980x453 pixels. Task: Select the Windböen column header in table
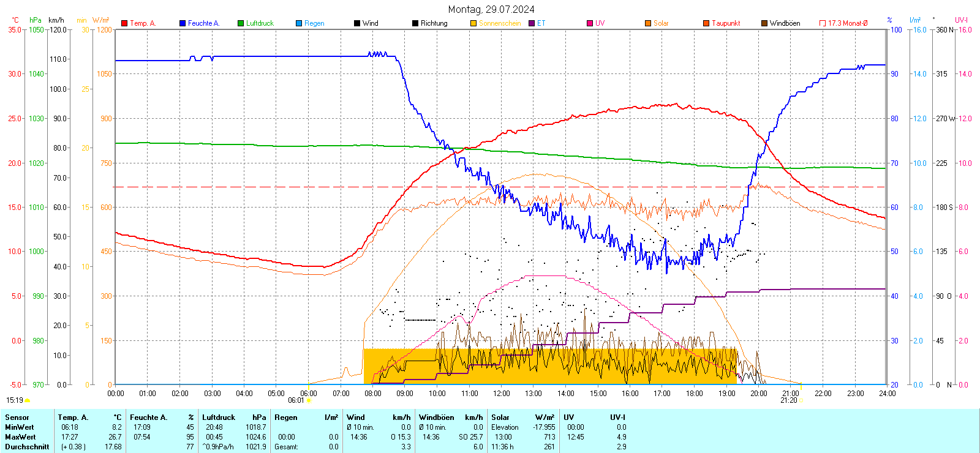point(437,417)
